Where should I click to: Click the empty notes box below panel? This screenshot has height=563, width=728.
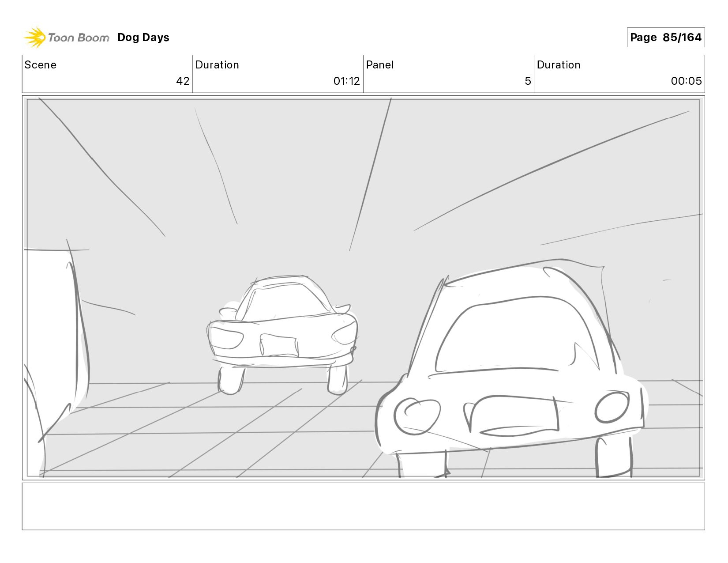pos(364,506)
